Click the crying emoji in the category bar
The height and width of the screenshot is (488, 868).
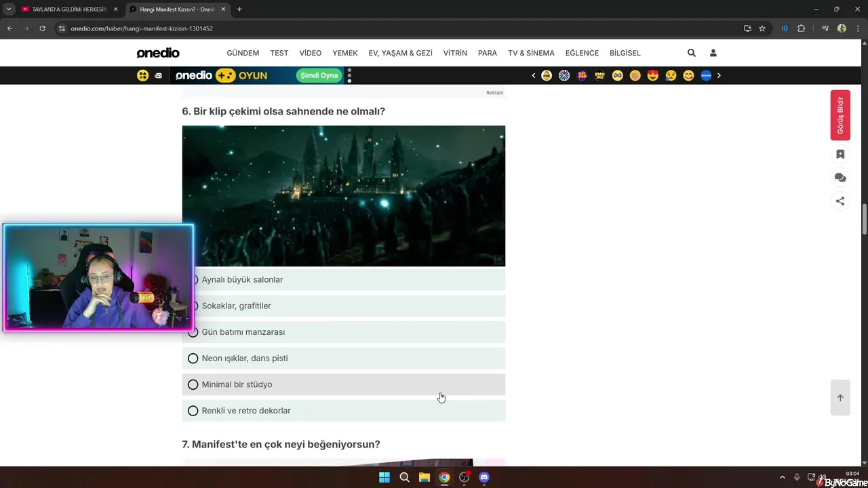671,75
